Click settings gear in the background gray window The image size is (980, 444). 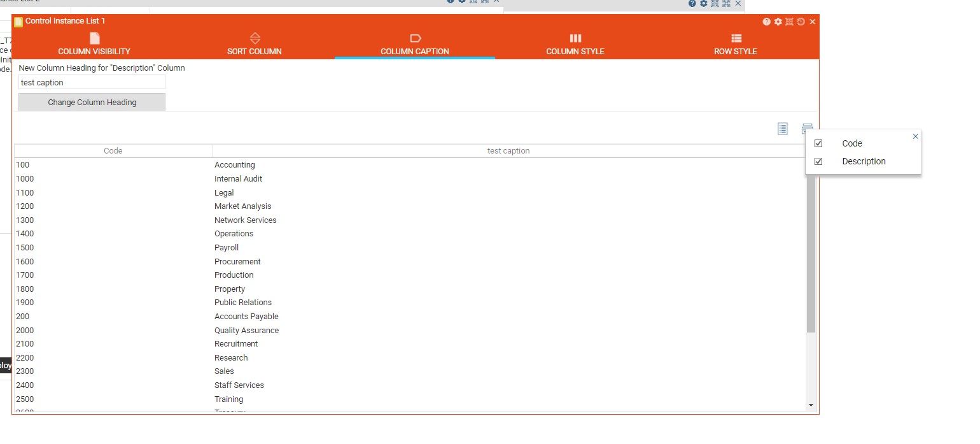[x=703, y=3]
